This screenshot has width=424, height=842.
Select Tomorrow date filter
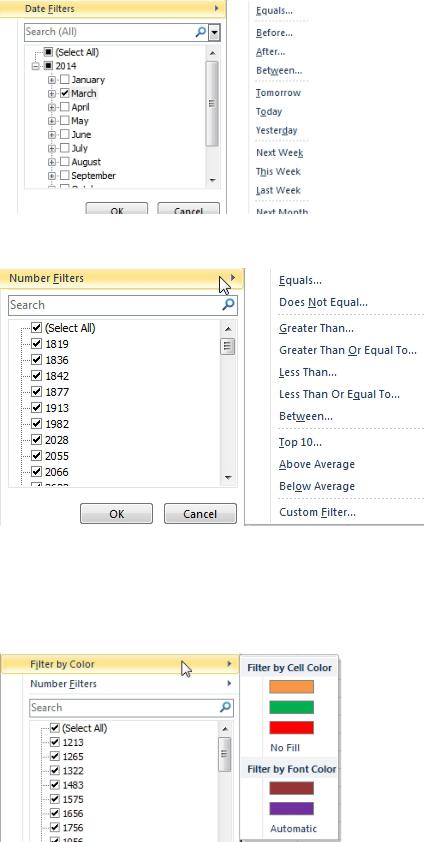pyautogui.click(x=278, y=92)
